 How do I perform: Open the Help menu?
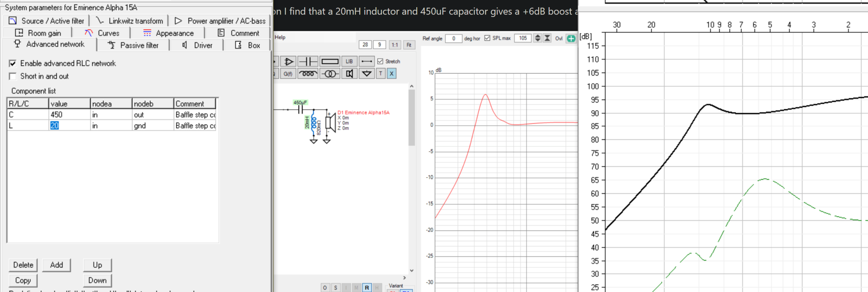click(x=280, y=37)
